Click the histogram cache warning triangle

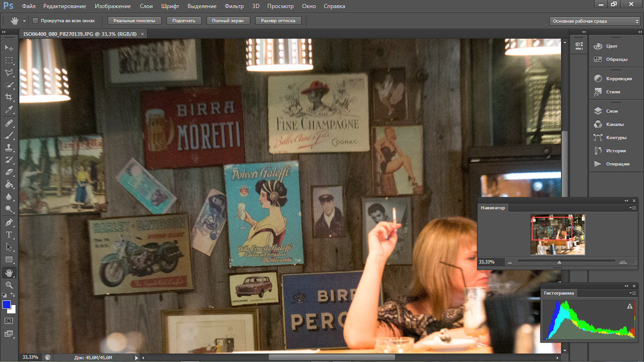629,306
